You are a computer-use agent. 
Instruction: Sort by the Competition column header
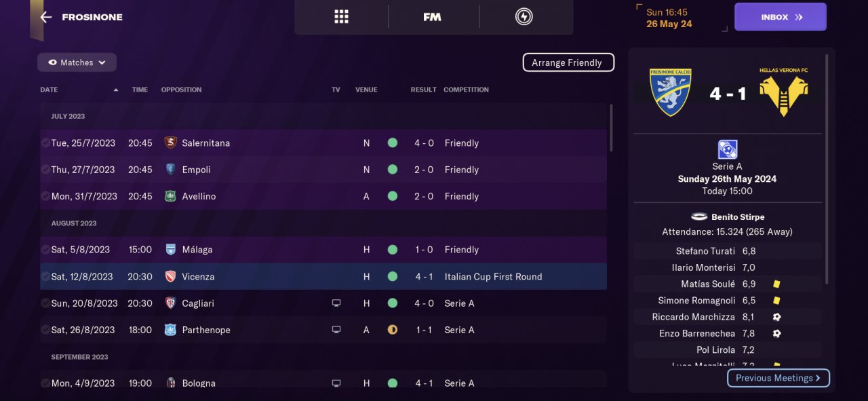click(466, 90)
